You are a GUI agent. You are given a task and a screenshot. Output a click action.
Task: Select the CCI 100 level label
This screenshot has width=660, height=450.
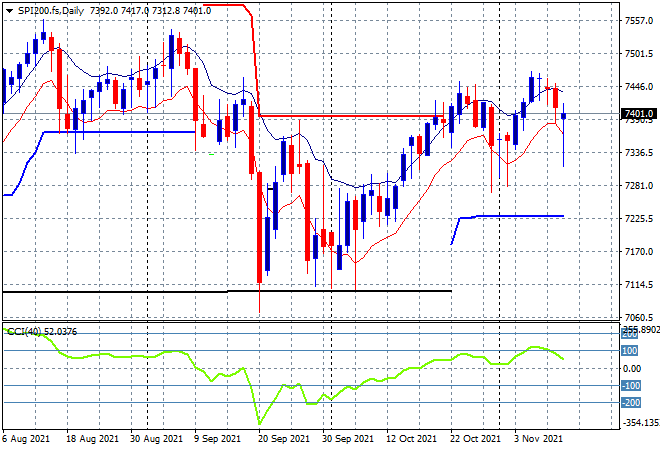click(x=630, y=351)
